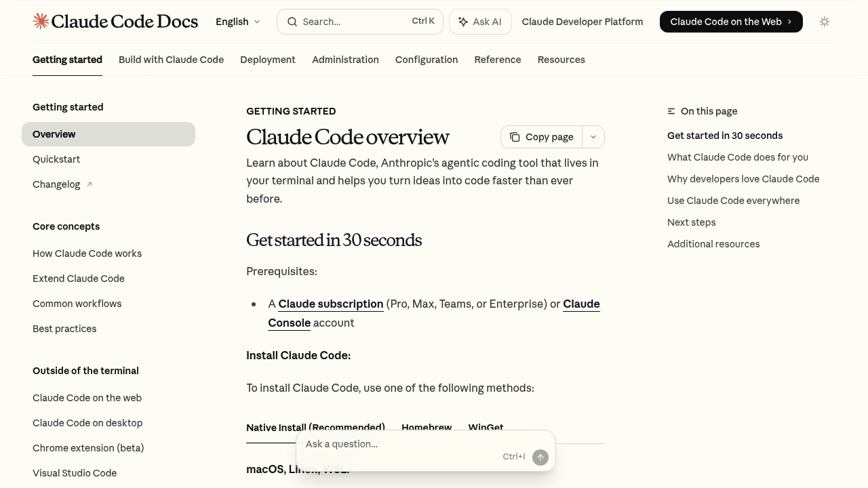868x488 pixels.
Task: Switch to the WinGet install method
Action: (x=486, y=428)
